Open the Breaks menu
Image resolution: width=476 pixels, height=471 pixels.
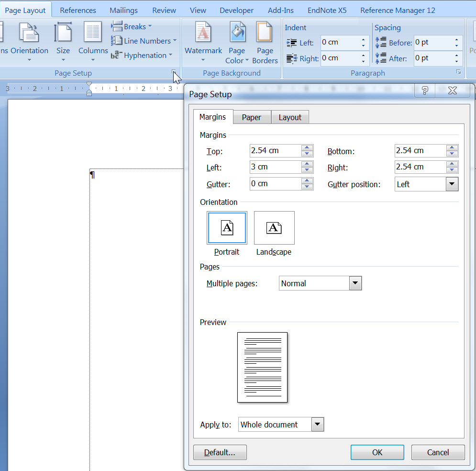tap(132, 26)
